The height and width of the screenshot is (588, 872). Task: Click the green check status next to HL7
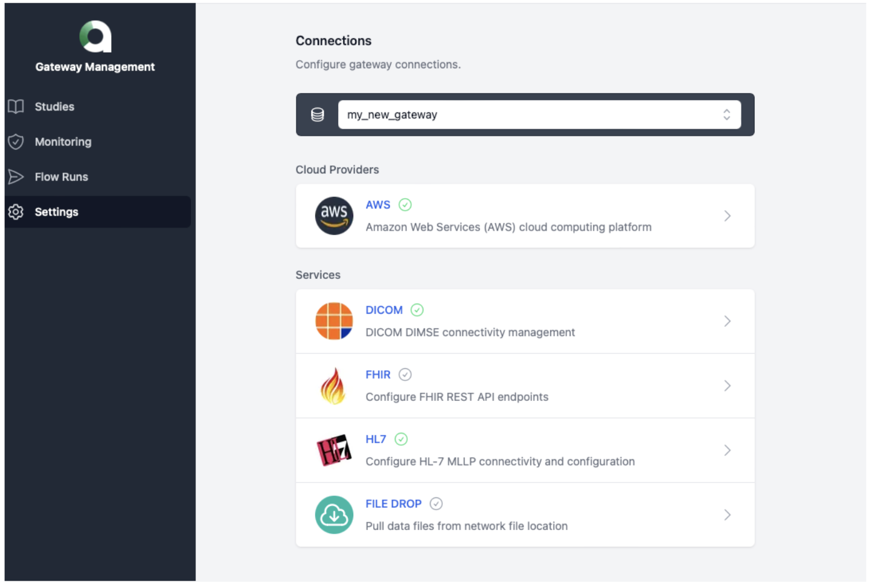point(401,439)
